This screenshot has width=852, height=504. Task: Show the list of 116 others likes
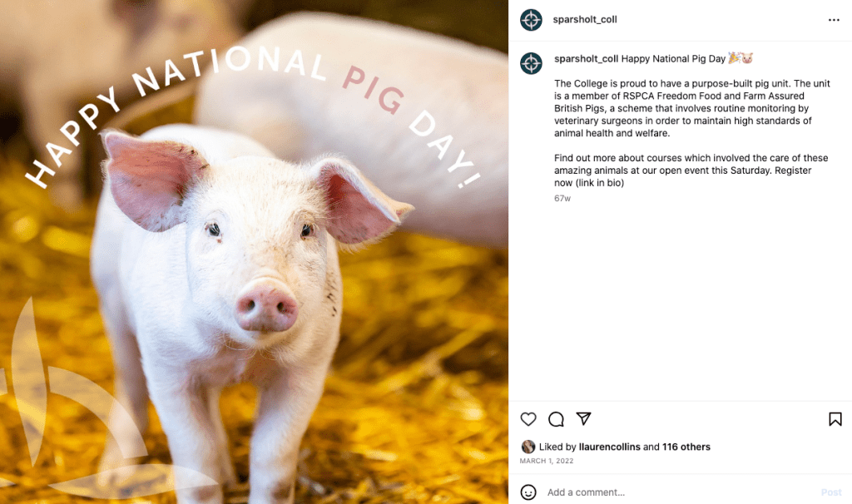(x=686, y=447)
